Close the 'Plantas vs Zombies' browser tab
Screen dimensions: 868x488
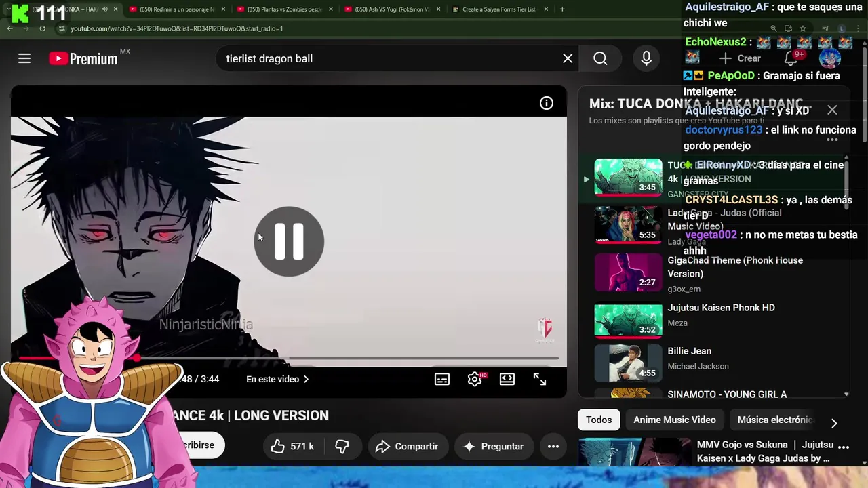click(331, 9)
